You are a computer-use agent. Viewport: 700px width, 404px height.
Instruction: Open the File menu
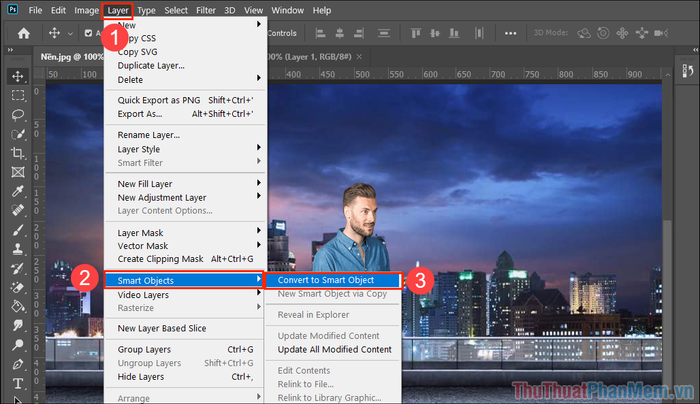tap(35, 10)
